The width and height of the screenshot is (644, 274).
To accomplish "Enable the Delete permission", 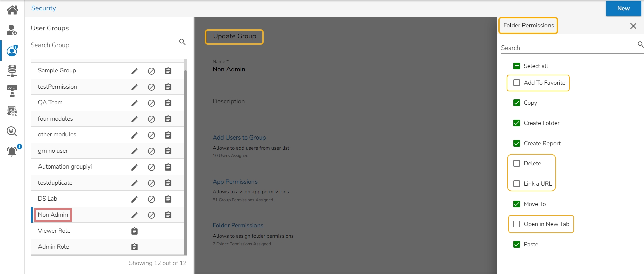I will [x=516, y=163].
